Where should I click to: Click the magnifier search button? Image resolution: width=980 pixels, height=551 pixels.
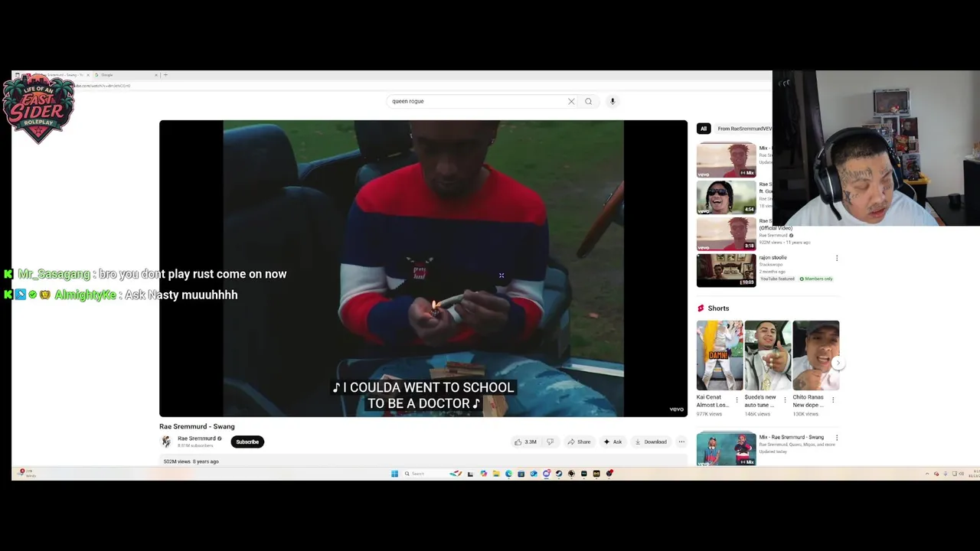(x=588, y=101)
